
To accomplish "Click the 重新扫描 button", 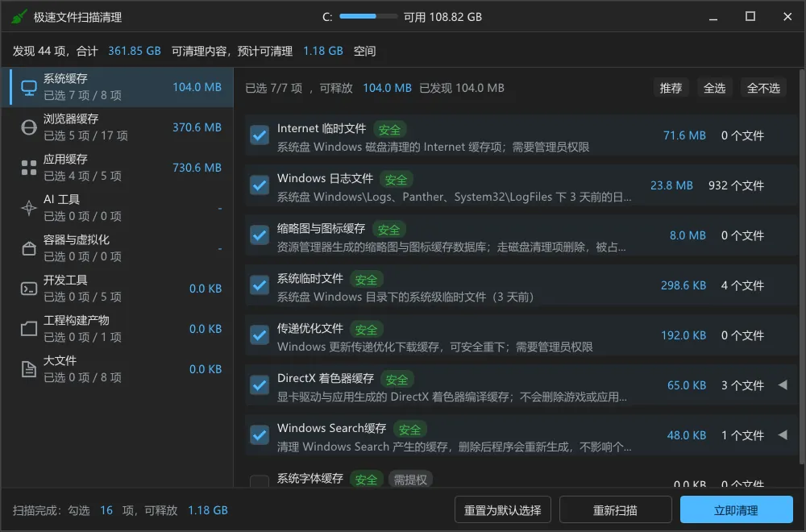I will click(615, 510).
